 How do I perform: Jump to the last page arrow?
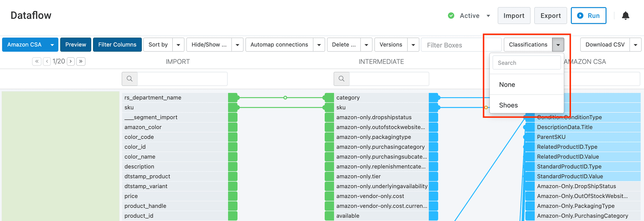81,61
